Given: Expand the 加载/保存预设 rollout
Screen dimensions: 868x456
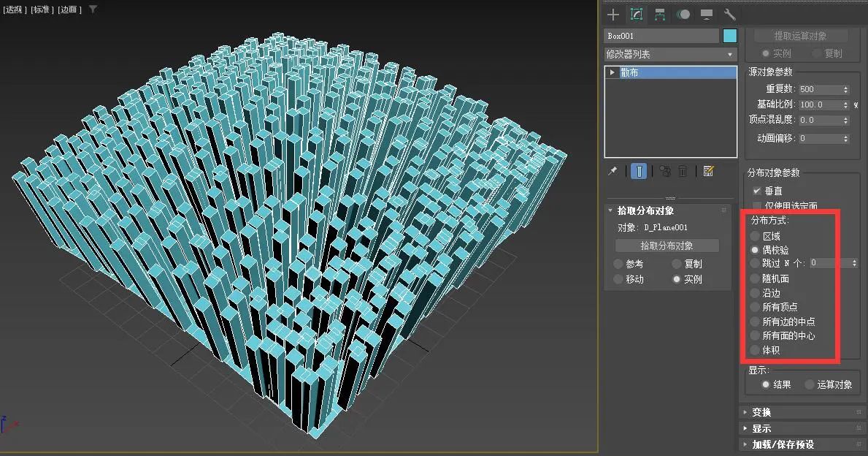Looking at the screenshot, I should click(x=803, y=444).
